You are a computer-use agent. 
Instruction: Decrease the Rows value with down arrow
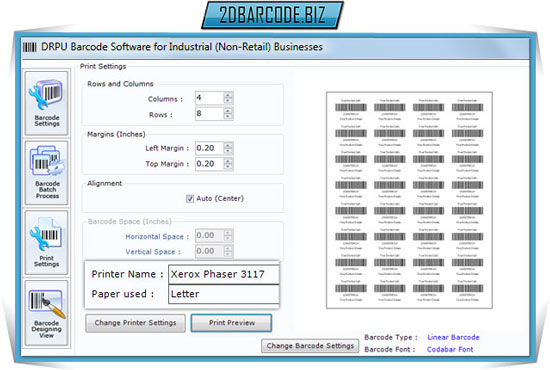pos(228,116)
